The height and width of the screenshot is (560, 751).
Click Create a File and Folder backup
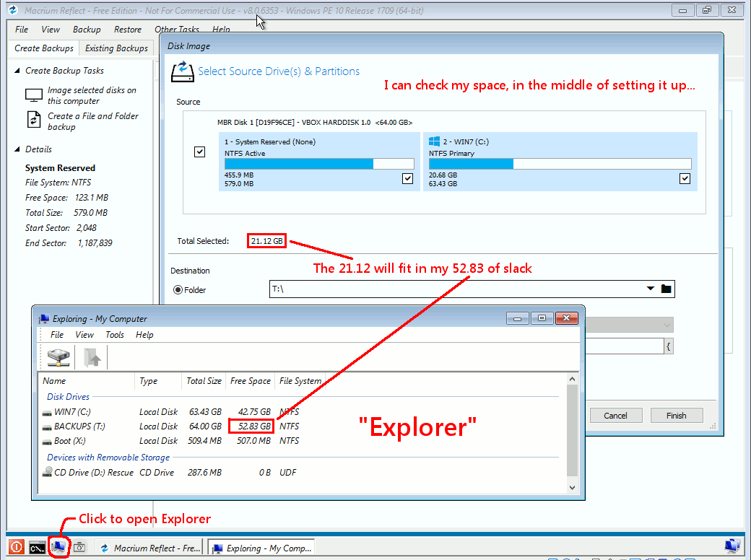tap(93, 121)
